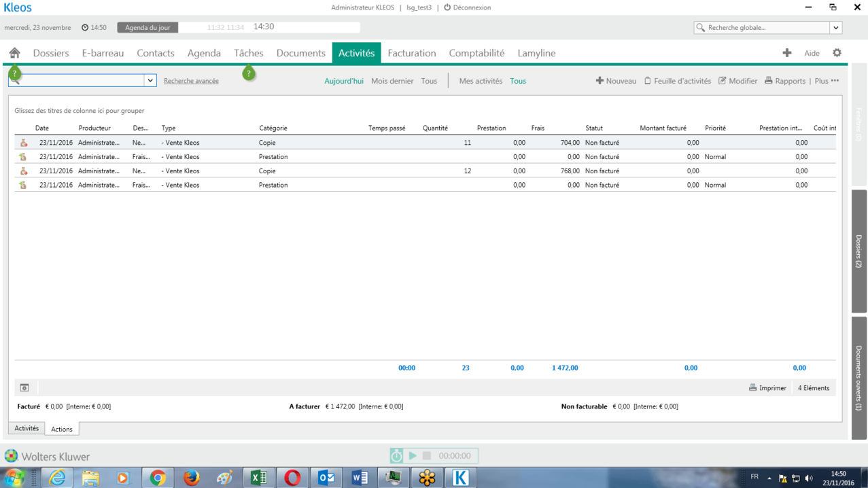Open Excel from the Windows taskbar
This screenshot has height=488, width=868.
(259, 478)
